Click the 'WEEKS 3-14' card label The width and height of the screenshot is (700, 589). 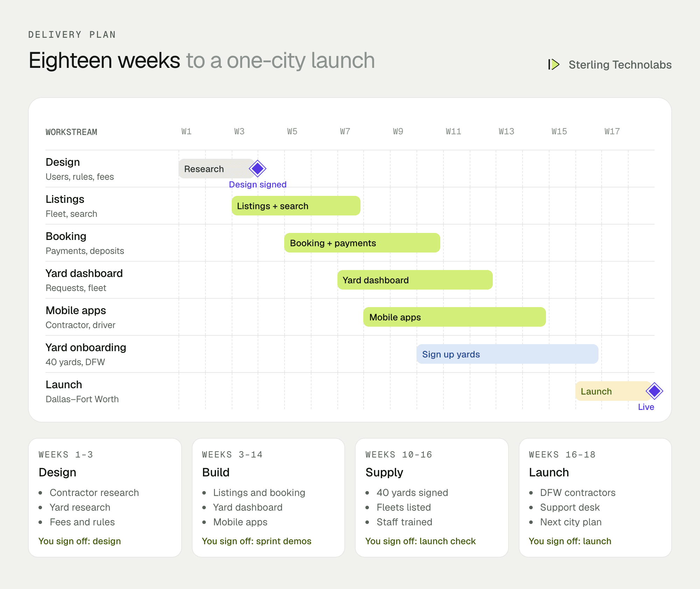pos(232,454)
